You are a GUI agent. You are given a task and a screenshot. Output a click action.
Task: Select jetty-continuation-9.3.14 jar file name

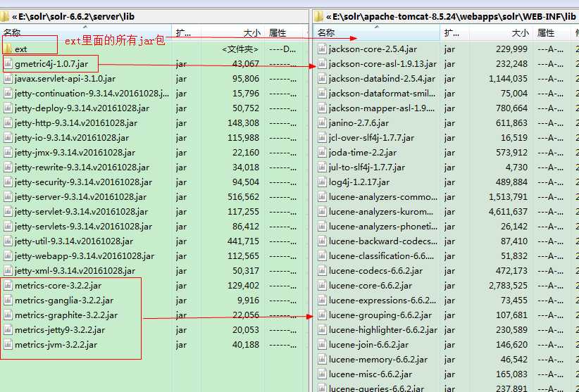92,94
